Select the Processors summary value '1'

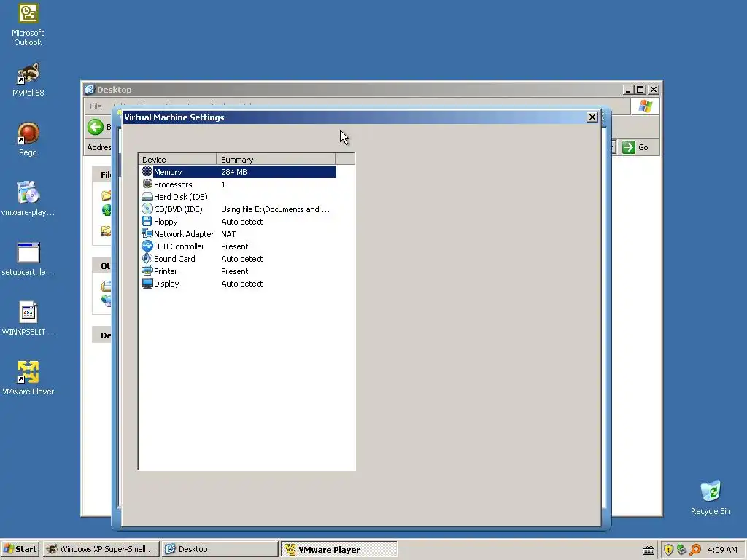click(223, 184)
